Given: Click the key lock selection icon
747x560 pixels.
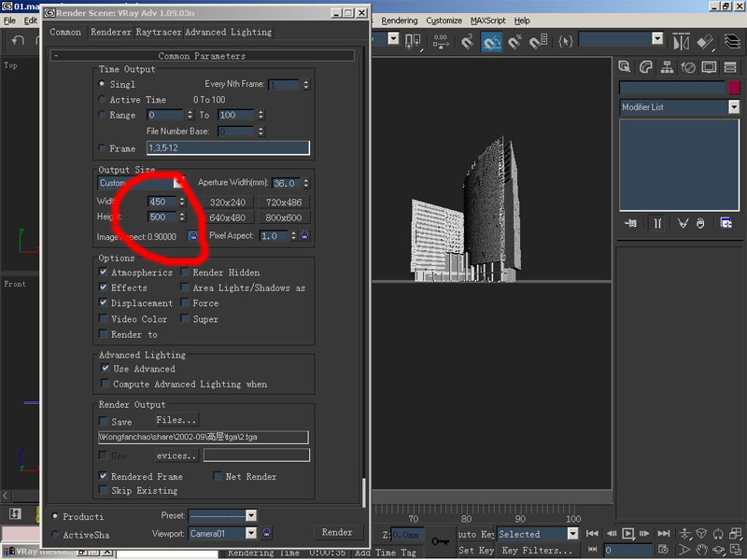Looking at the screenshot, I should (440, 539).
